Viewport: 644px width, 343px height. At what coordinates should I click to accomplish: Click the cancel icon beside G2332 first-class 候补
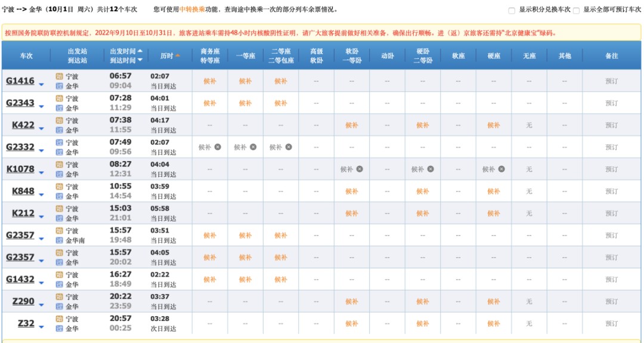253,147
